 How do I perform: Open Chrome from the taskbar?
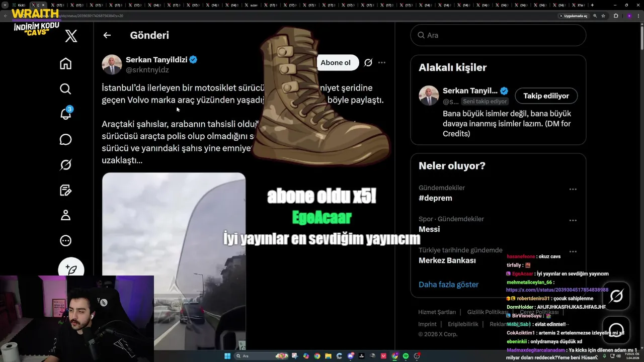317,356
